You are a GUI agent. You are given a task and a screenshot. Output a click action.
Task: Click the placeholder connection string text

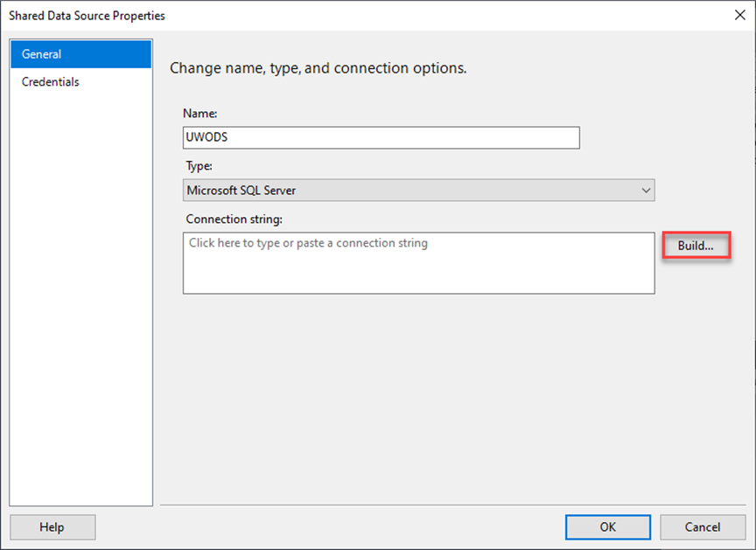coord(306,243)
